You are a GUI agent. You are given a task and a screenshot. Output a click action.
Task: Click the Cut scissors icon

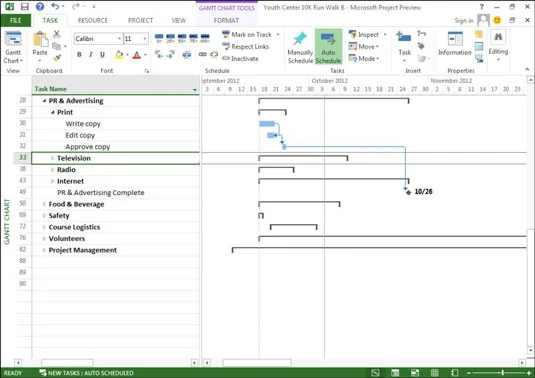[57, 34]
